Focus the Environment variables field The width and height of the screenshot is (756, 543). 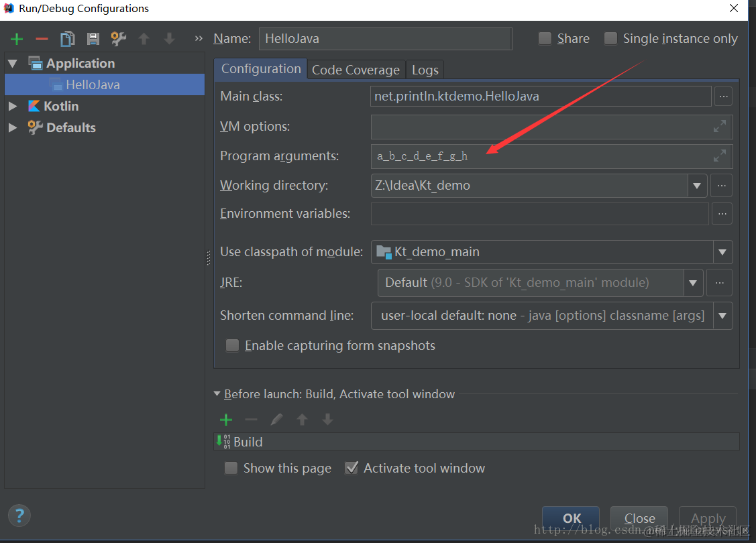coord(539,213)
